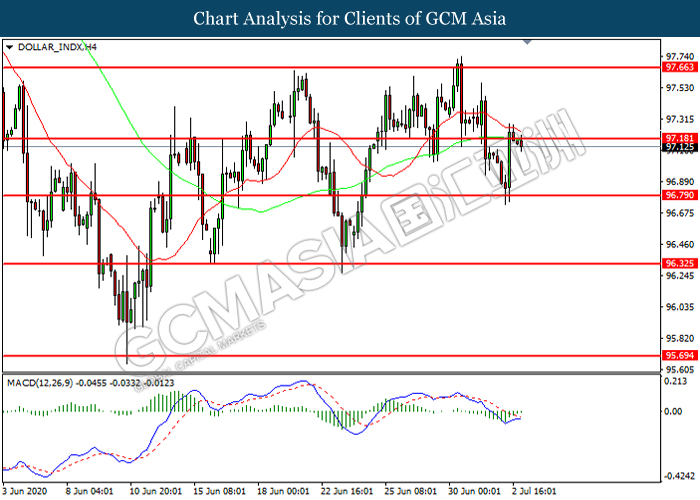
Task: Click the 96.035 price scale value
Action: click(680, 307)
